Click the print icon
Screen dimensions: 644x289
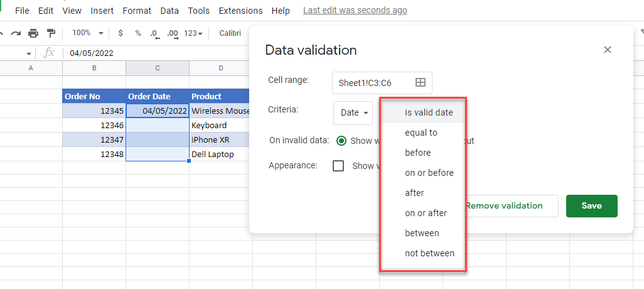click(33, 33)
